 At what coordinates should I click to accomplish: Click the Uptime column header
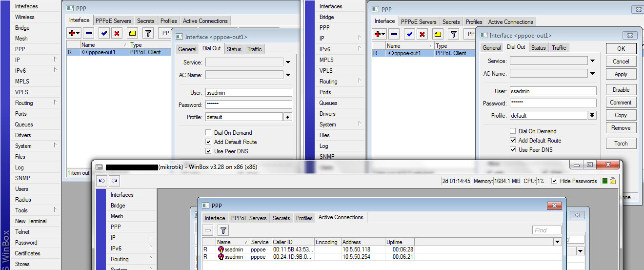(x=400, y=242)
